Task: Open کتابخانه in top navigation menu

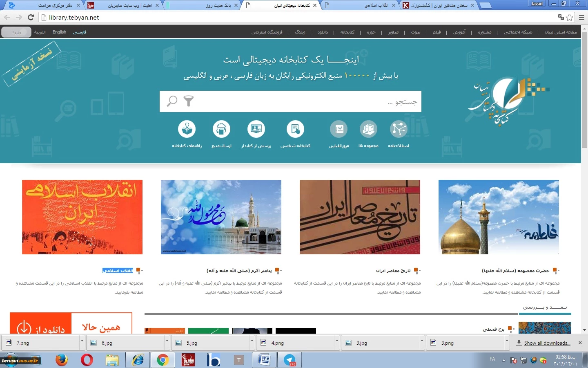Action: point(347,32)
